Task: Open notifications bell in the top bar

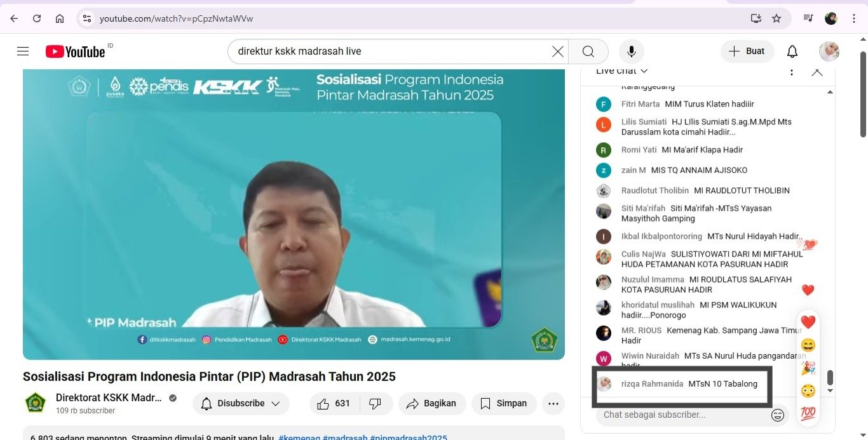Action: (792, 51)
